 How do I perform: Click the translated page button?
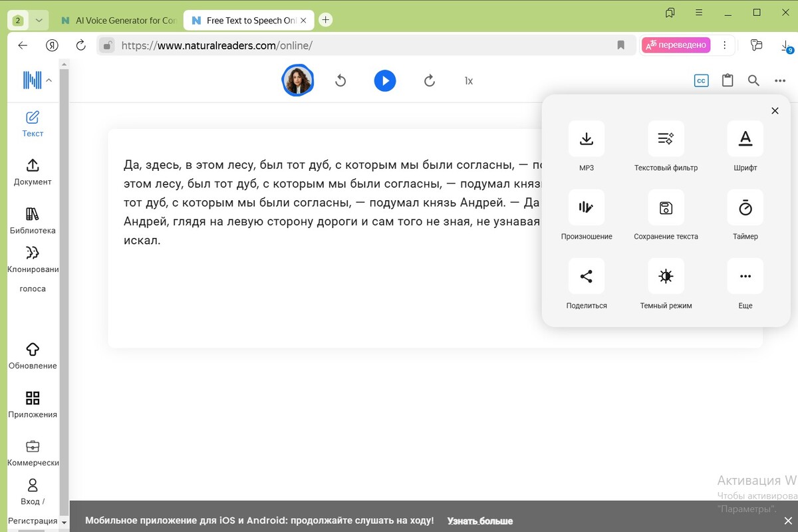pos(676,45)
